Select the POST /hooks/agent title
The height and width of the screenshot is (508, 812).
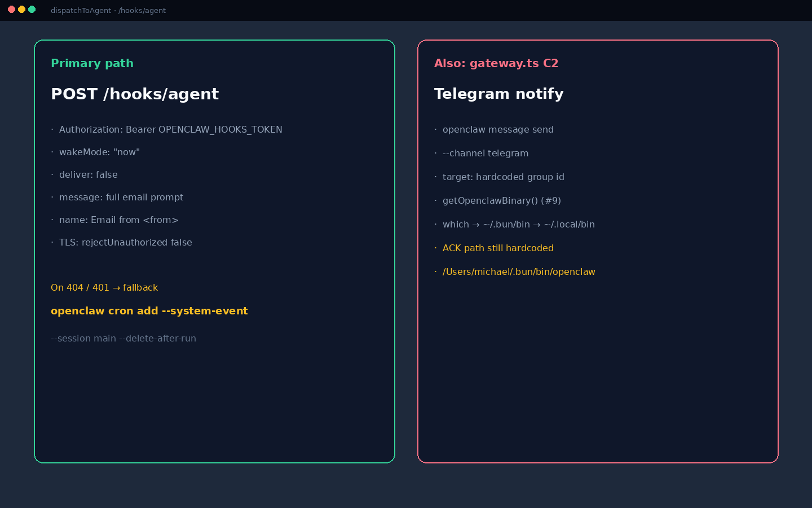135,94
